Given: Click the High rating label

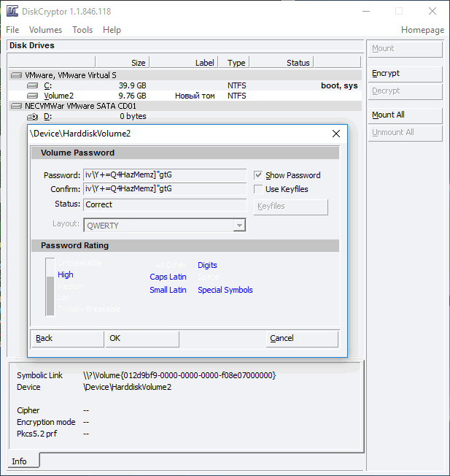Looking at the screenshot, I should tap(66, 275).
